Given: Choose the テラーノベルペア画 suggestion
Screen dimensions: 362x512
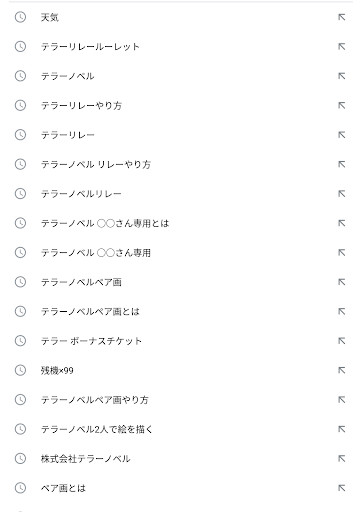Looking at the screenshot, I should coord(181,282).
